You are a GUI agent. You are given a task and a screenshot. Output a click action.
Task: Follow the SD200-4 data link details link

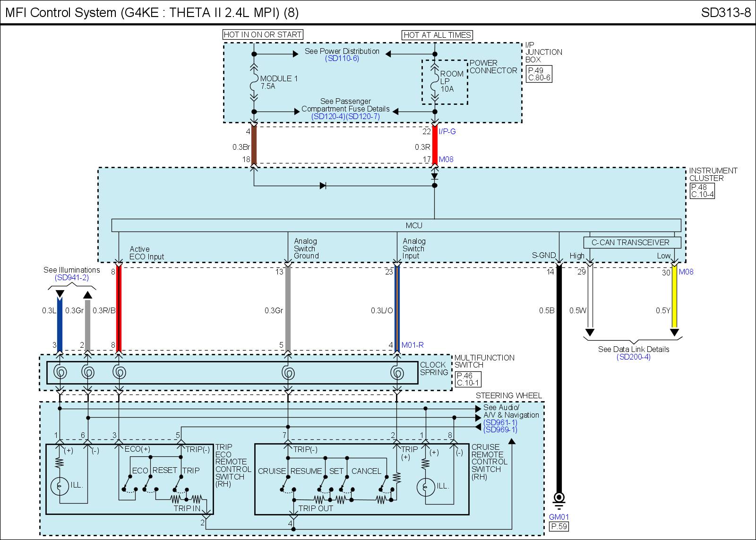click(633, 357)
